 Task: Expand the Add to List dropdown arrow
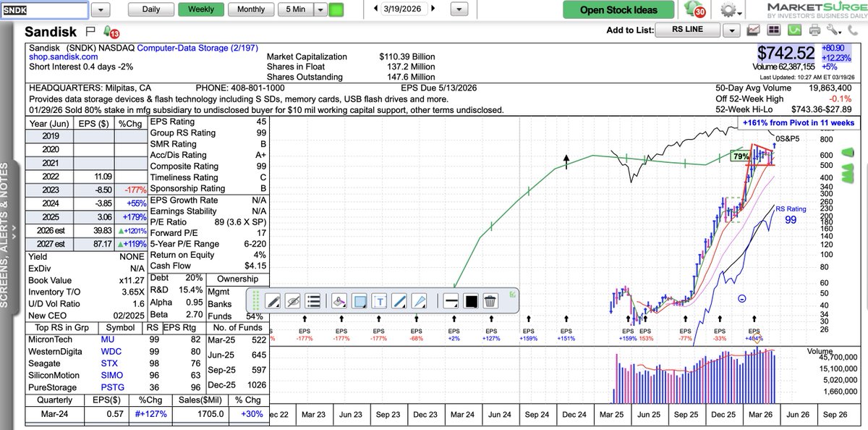tap(733, 30)
